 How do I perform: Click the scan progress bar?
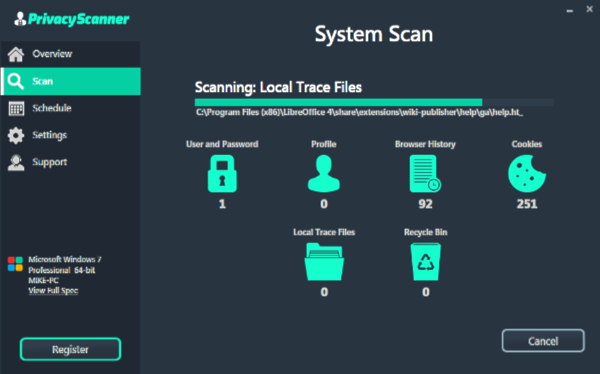pos(374,103)
